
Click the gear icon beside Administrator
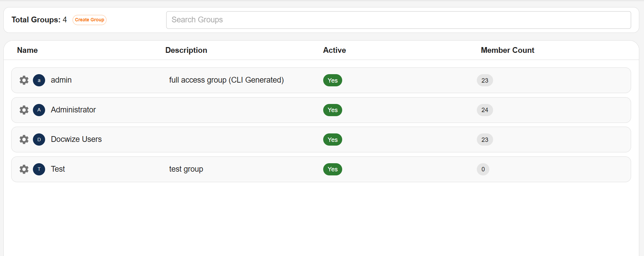click(x=24, y=110)
